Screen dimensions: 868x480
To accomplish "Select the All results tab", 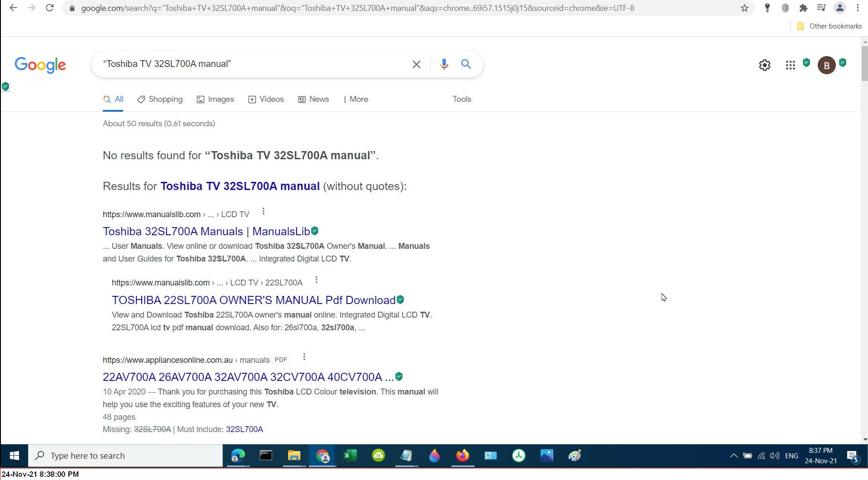I will [x=113, y=99].
